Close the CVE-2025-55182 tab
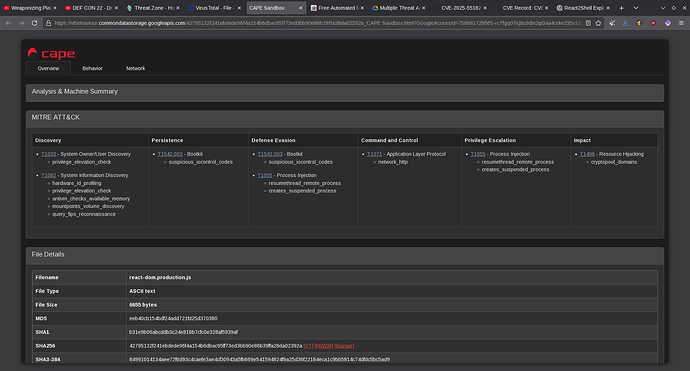The image size is (690, 371). [485, 8]
